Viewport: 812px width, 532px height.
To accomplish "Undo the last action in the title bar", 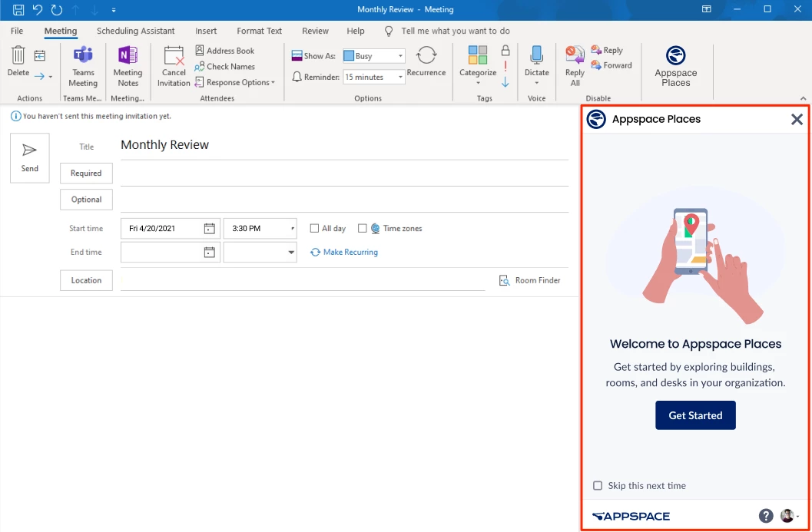I will pyautogui.click(x=38, y=9).
